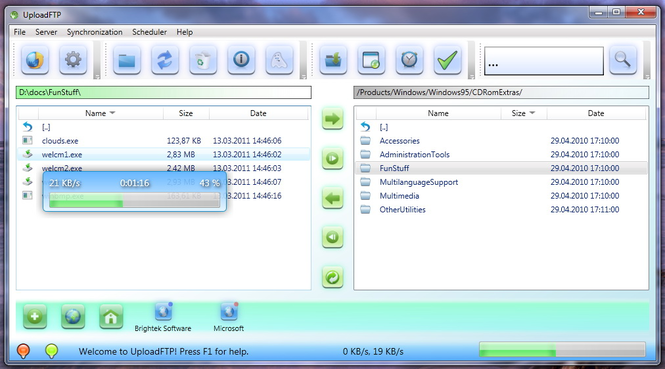
Task: Sort remote files by Name column header
Action: [x=438, y=113]
